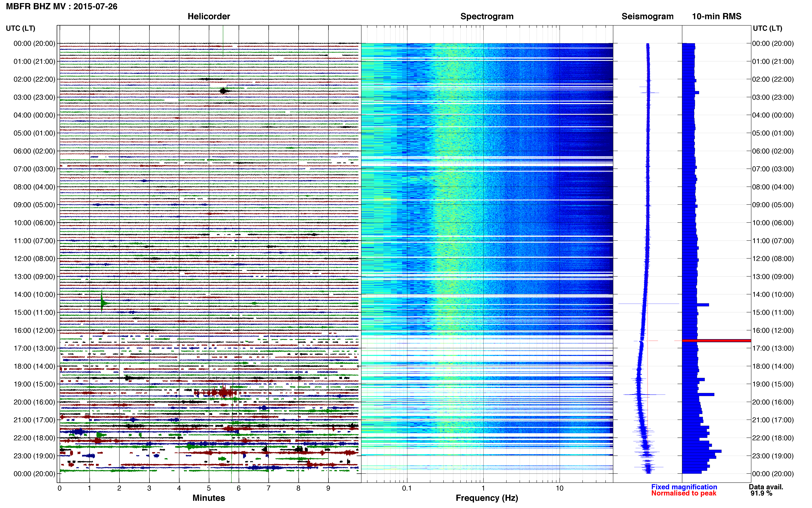Click left time label 00:00 (20:00) at top
The image size is (812, 508).
34,43
